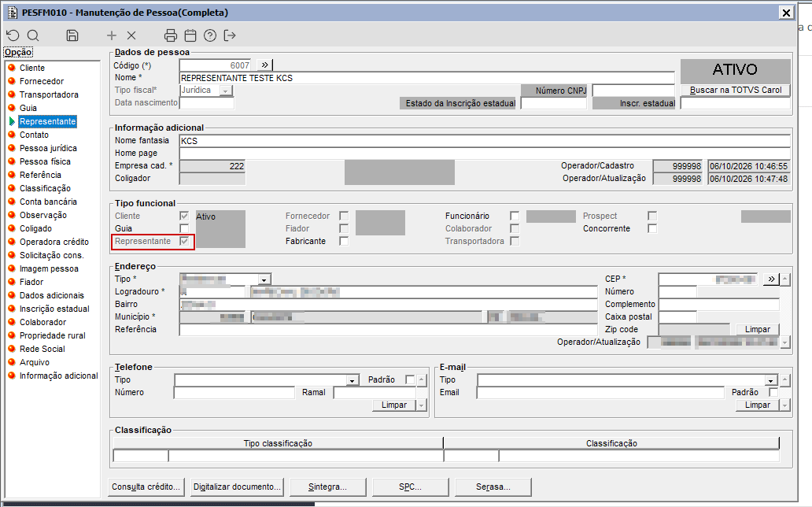Open help with the question mark icon

click(x=210, y=35)
